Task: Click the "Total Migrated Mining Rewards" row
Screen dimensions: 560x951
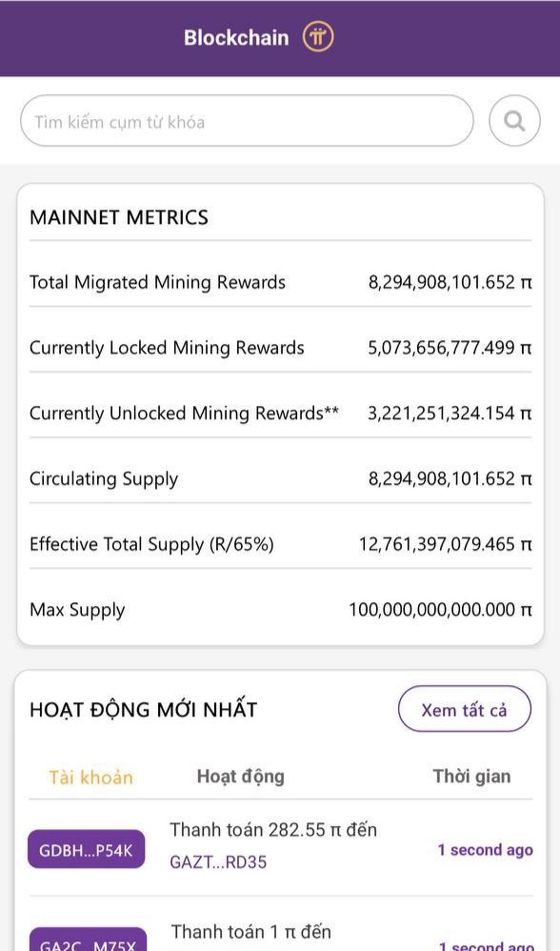Action: point(281,282)
